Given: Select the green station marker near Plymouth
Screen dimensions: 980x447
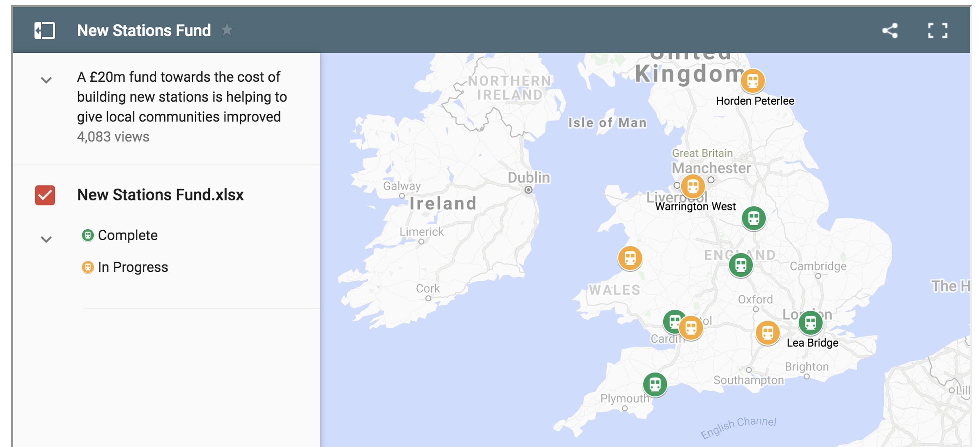Looking at the screenshot, I should [655, 385].
